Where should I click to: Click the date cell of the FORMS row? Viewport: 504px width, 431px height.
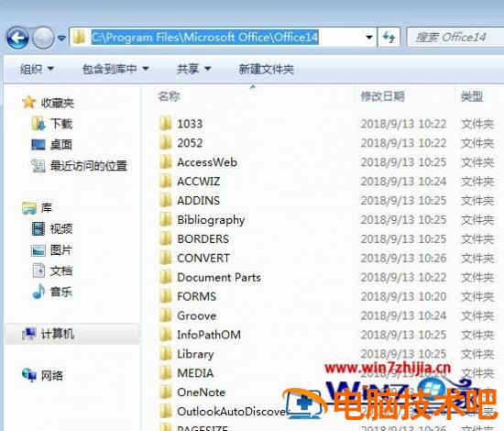click(x=403, y=296)
